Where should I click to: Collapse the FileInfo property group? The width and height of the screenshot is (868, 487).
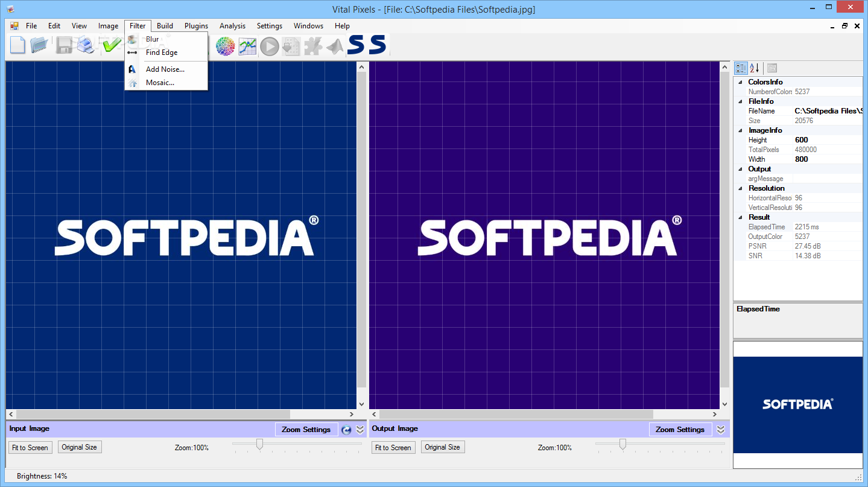[741, 101]
